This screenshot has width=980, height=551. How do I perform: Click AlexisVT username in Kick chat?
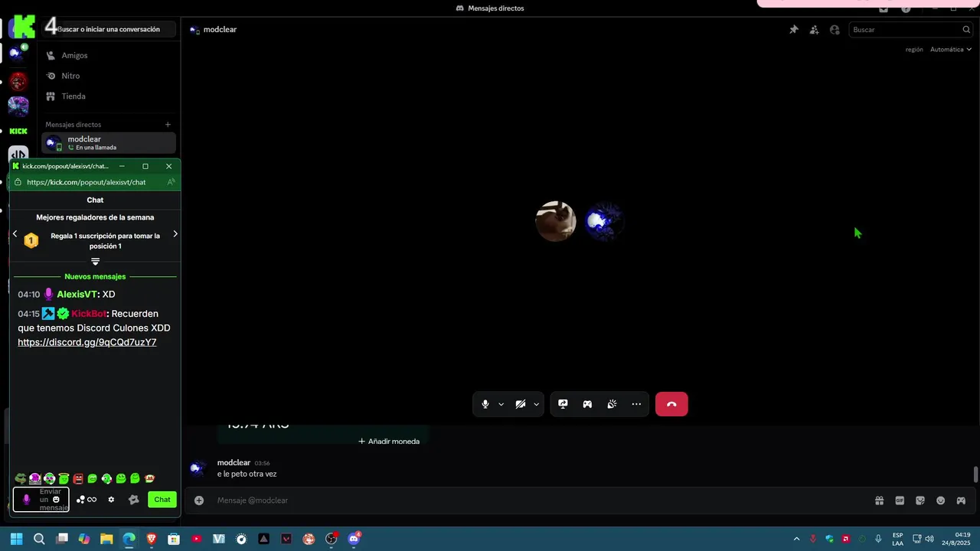click(77, 295)
